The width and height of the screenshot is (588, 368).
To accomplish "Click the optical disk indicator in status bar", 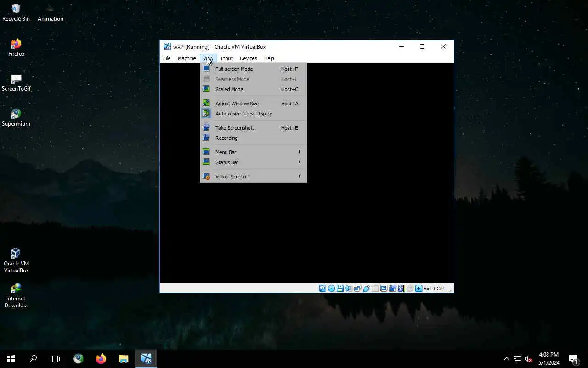I will pos(331,288).
